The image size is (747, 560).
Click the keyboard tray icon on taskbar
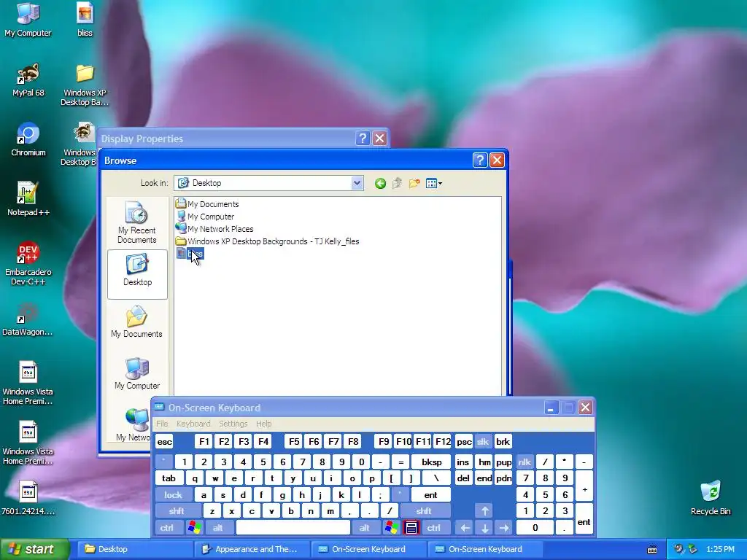[652, 550]
